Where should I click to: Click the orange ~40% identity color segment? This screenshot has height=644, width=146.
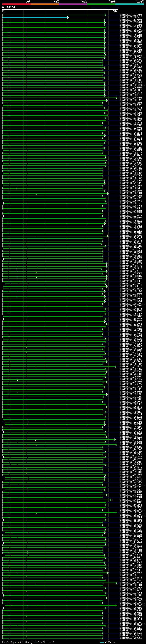tap(45, 4)
